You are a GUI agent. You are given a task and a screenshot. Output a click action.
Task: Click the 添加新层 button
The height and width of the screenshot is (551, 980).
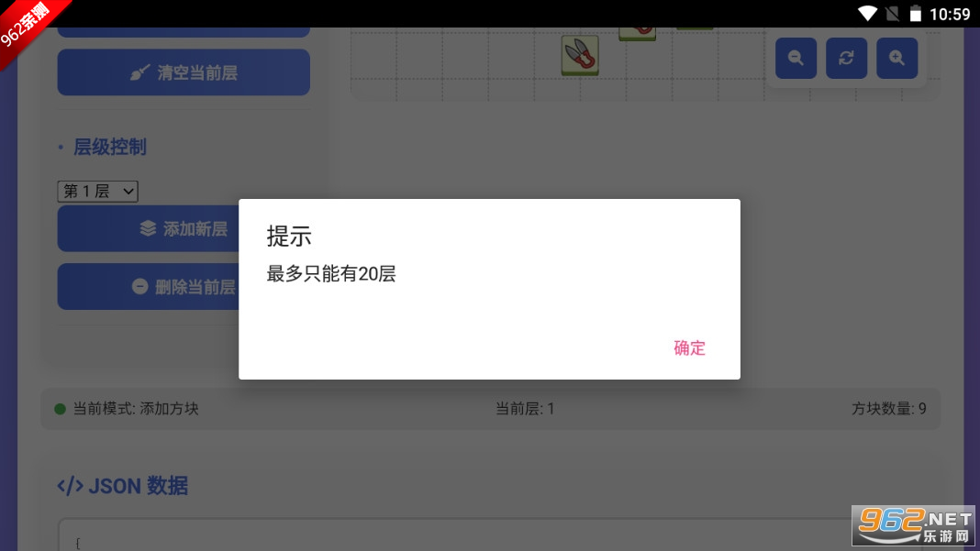(x=149, y=228)
